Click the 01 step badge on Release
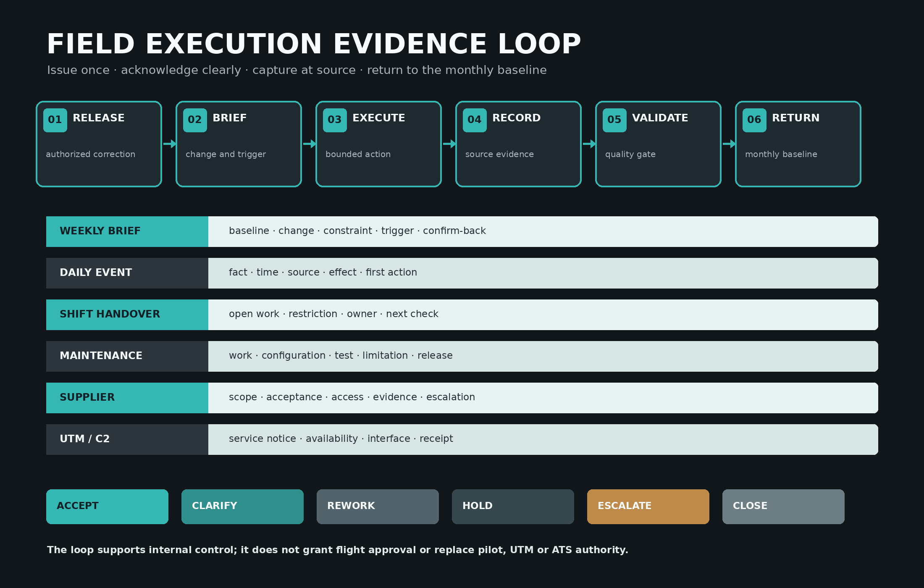 pos(55,120)
